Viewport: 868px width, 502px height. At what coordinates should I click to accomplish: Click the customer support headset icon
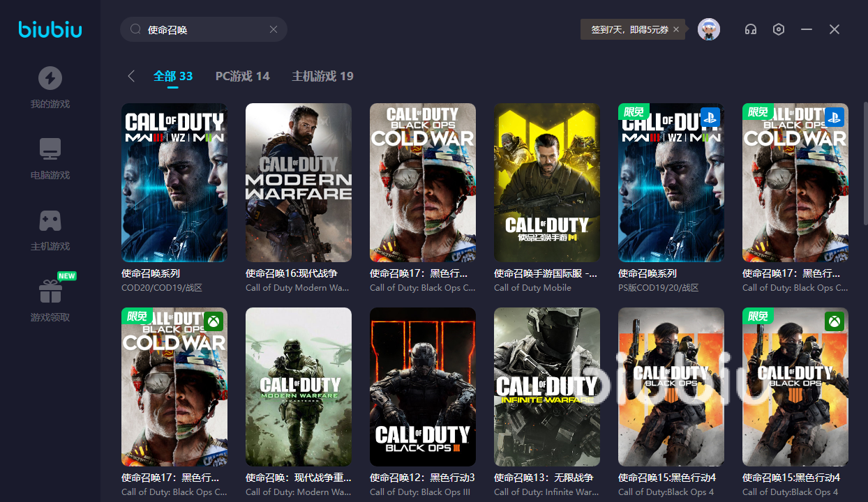tap(751, 29)
